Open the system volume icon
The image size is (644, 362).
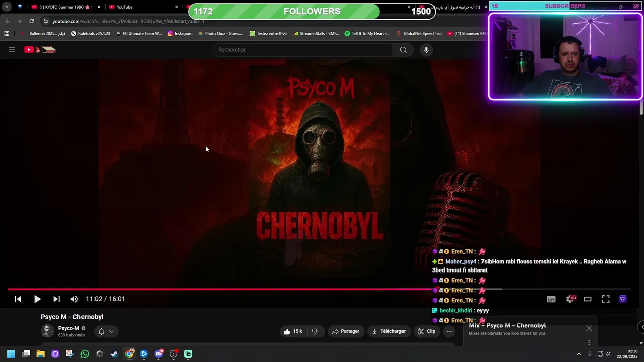pyautogui.click(x=608, y=354)
